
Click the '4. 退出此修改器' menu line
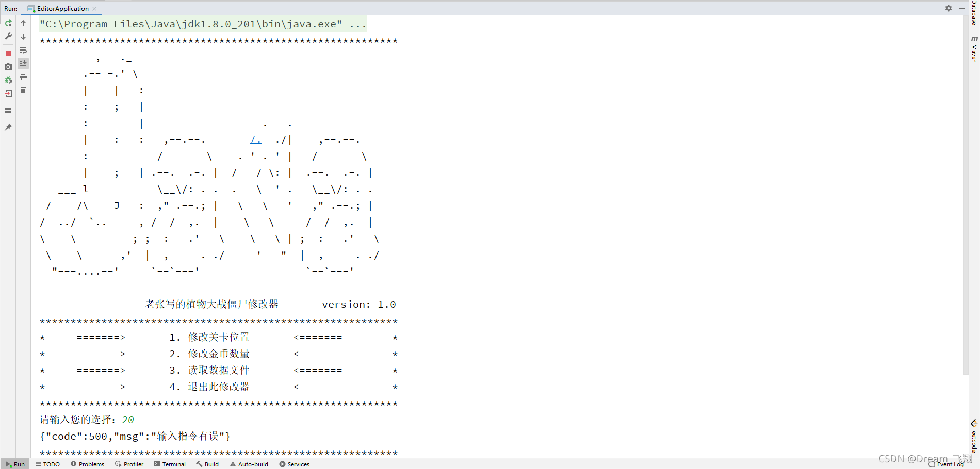pos(209,387)
